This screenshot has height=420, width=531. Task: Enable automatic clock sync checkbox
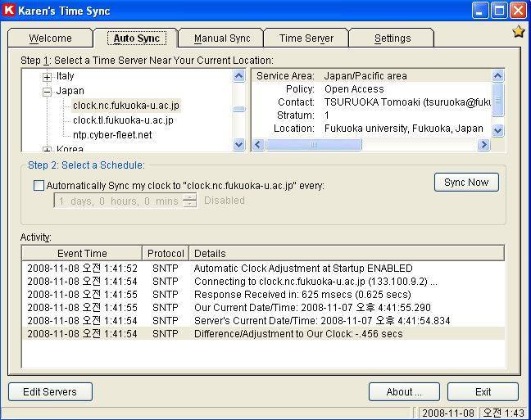[39, 186]
